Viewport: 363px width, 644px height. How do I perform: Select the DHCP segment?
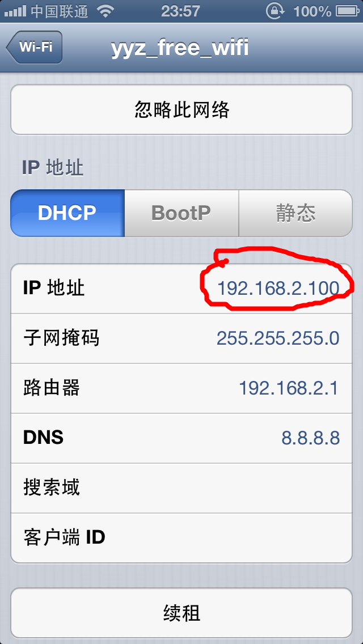67,213
